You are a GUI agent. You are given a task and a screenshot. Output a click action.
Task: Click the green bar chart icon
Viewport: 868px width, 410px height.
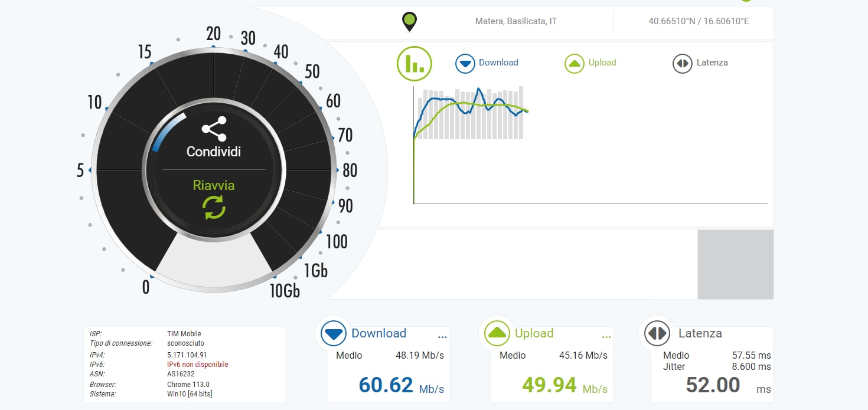click(415, 63)
